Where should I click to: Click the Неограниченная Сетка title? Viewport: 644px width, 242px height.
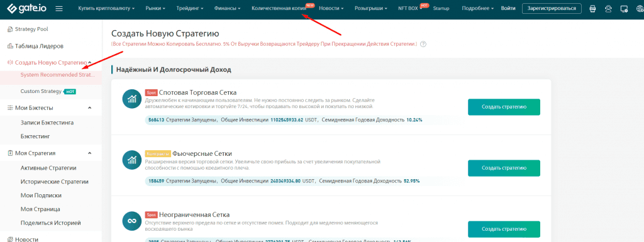click(194, 214)
